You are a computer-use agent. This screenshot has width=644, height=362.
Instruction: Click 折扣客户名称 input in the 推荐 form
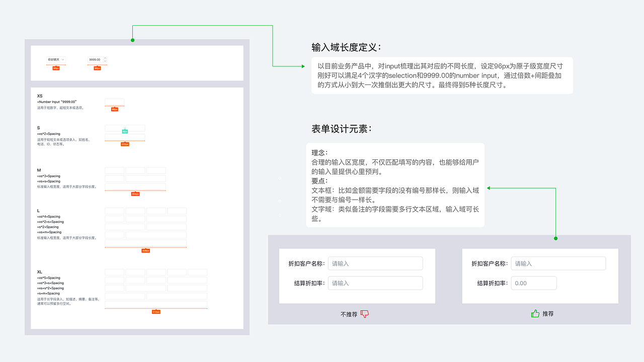[558, 263]
